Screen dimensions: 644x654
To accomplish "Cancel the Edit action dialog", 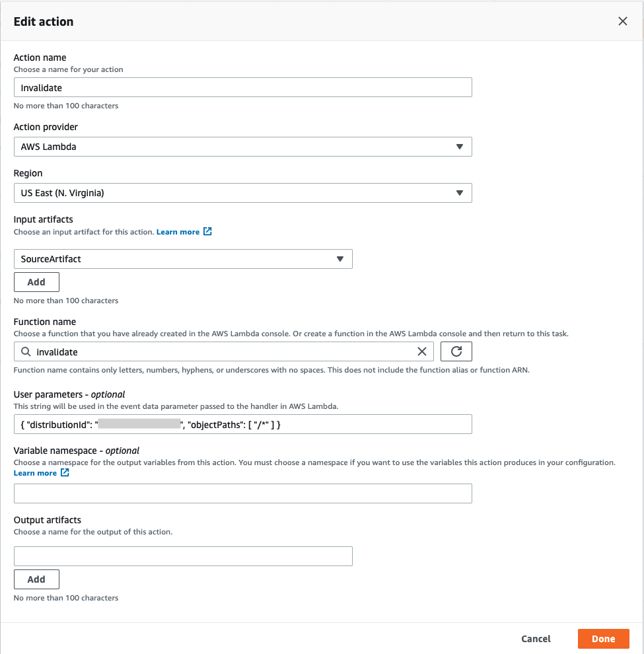I will 536,639.
